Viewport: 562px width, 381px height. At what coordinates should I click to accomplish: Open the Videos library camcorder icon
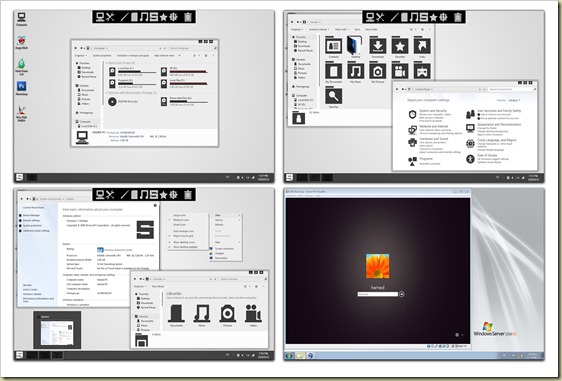[x=253, y=315]
